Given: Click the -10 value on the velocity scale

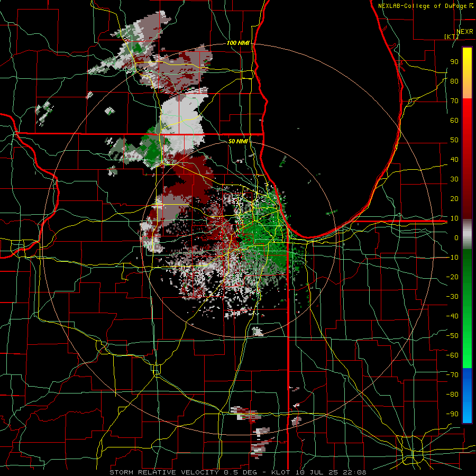Looking at the screenshot, I should [452, 258].
